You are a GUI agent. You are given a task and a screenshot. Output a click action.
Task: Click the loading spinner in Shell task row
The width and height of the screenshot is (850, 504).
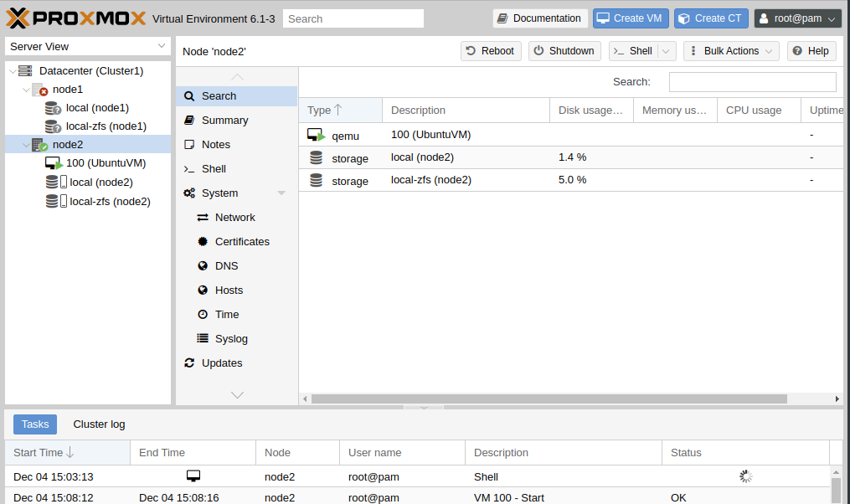click(746, 476)
